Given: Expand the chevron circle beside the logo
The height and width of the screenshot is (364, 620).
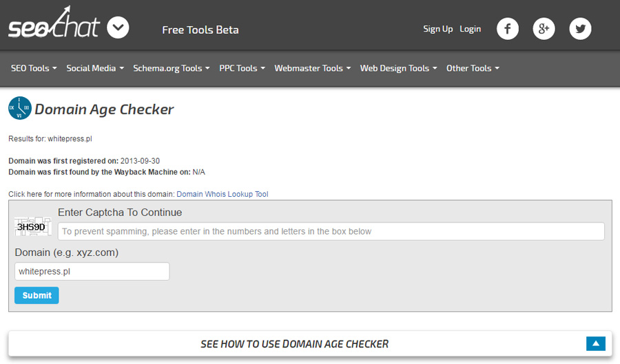Looking at the screenshot, I should [x=118, y=28].
